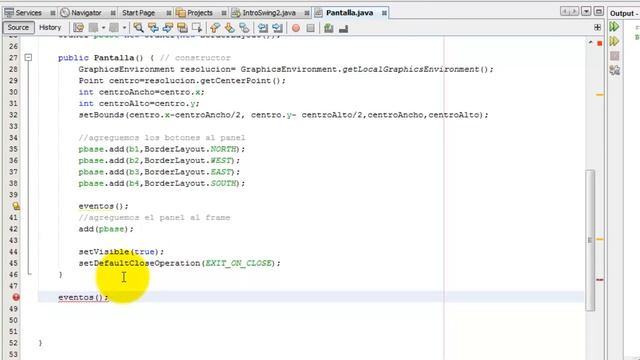Click Next Bookmark icon
The width and height of the screenshot is (640, 360).
(x=229, y=28)
